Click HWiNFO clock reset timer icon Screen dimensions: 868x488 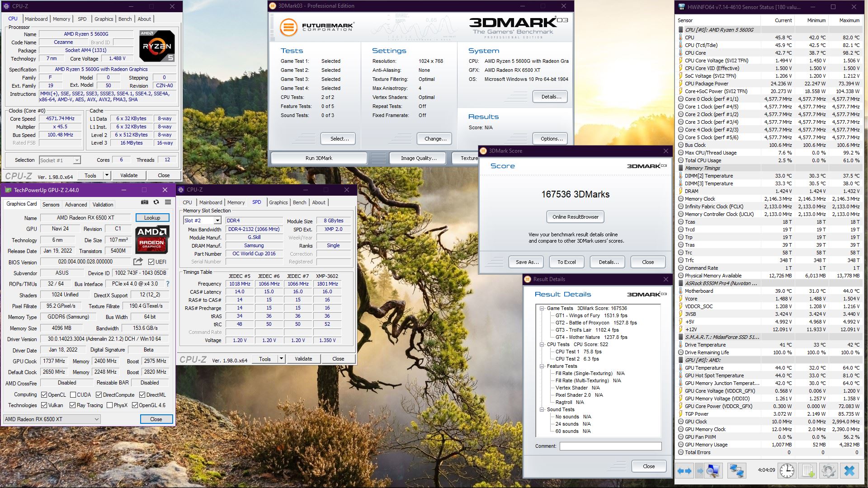[x=787, y=471]
